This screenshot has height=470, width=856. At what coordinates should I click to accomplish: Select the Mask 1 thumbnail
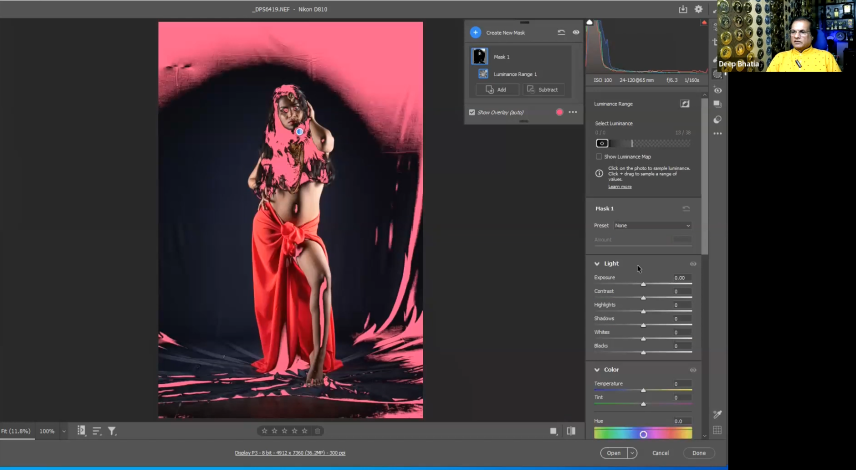[480, 57]
